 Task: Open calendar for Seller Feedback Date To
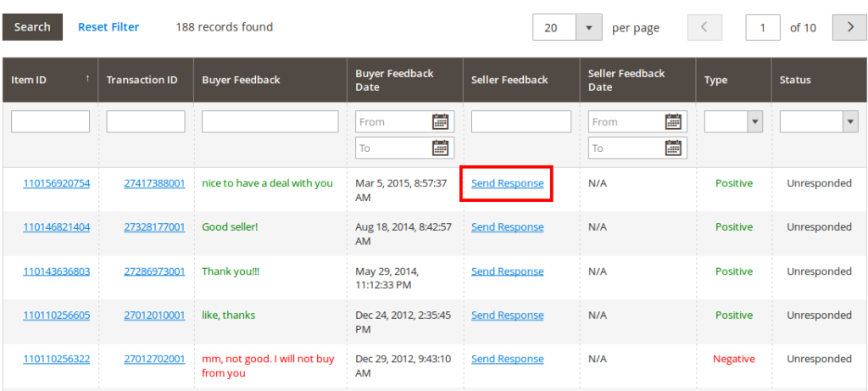pos(673,148)
